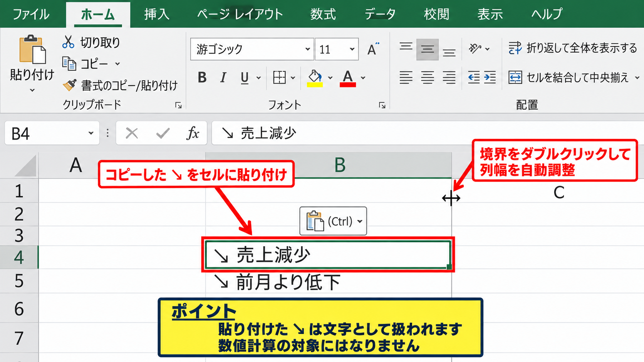Apply yellow fill color bucket

point(315,78)
